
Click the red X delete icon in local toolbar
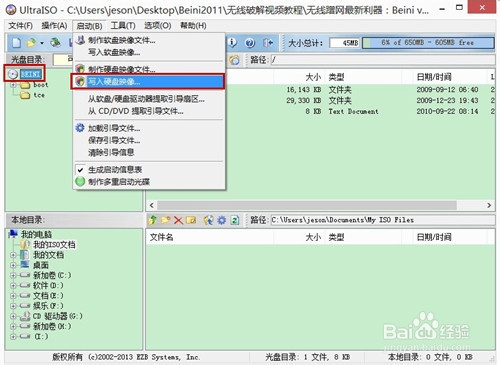pos(179,220)
